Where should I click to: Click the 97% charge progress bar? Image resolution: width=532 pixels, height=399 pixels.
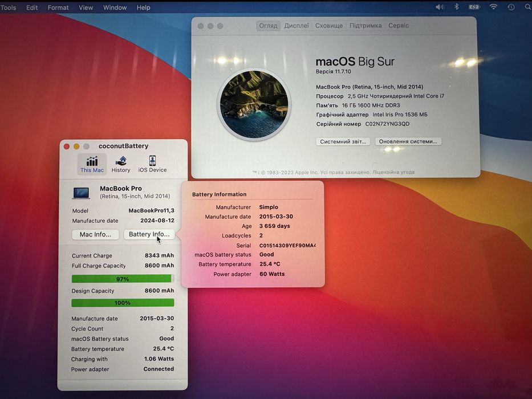(123, 279)
